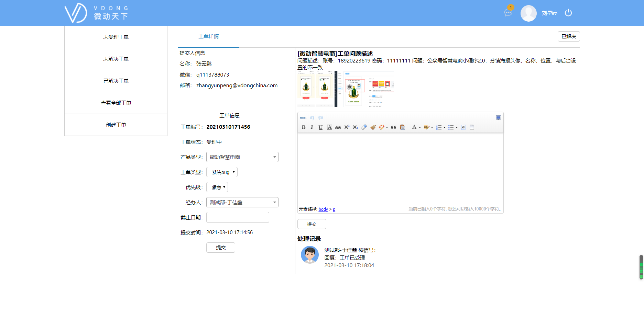Viewport: 644px width, 309px height.
Task: Clear formatting with the eraser icon
Action: (364, 127)
